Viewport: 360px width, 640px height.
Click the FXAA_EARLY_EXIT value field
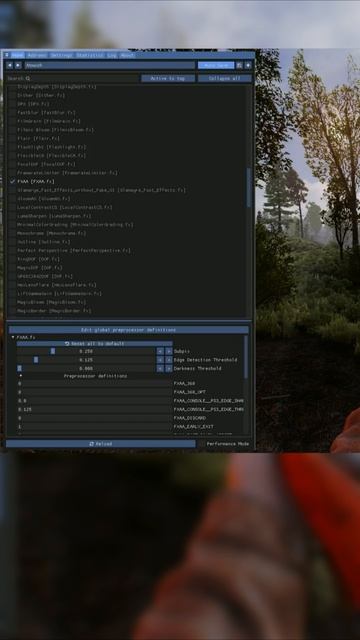(x=95, y=427)
